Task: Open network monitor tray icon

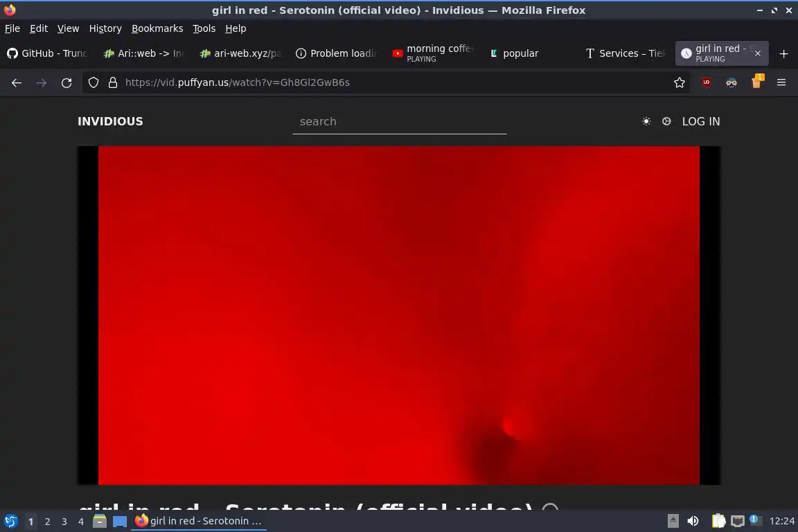Action: pyautogui.click(x=738, y=521)
